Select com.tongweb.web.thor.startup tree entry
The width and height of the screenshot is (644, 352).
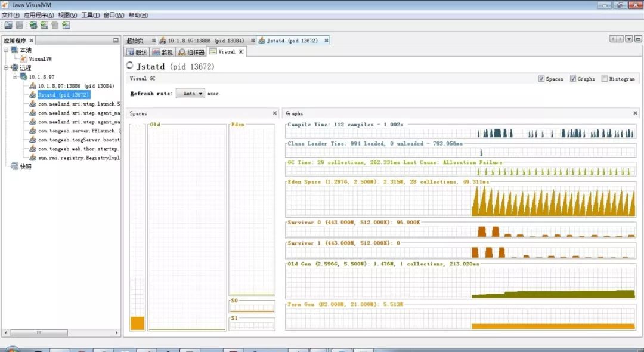tap(79, 149)
